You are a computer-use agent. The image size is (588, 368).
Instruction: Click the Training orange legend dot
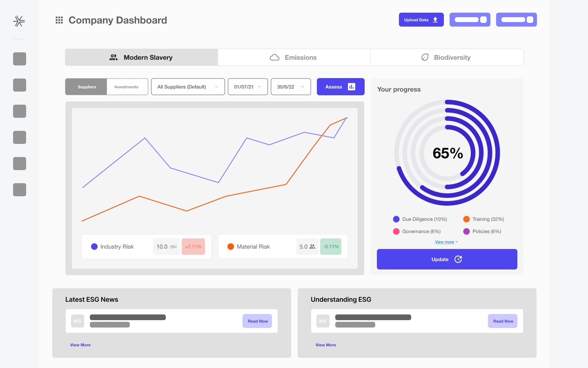pyautogui.click(x=466, y=219)
